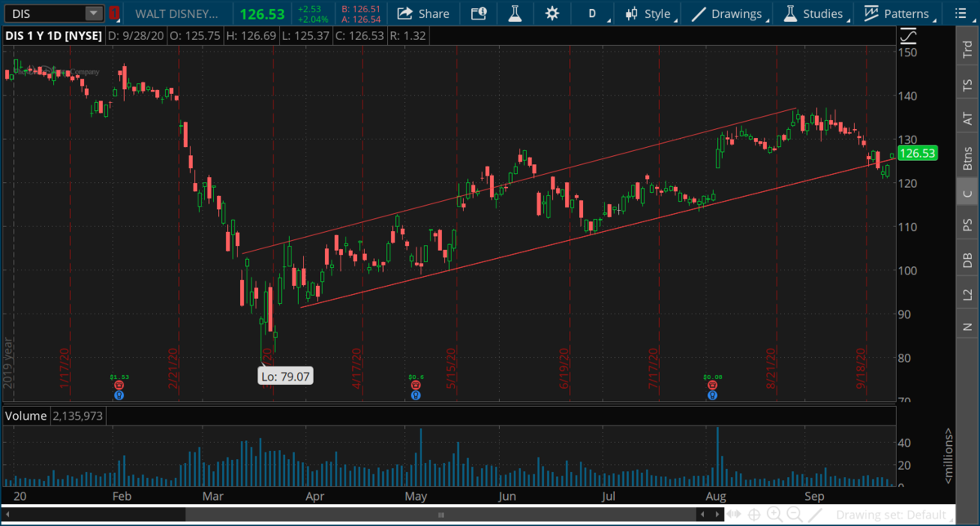The width and height of the screenshot is (980, 526).
Task: Toggle the Trd sidebar panel
Action: coord(968,49)
